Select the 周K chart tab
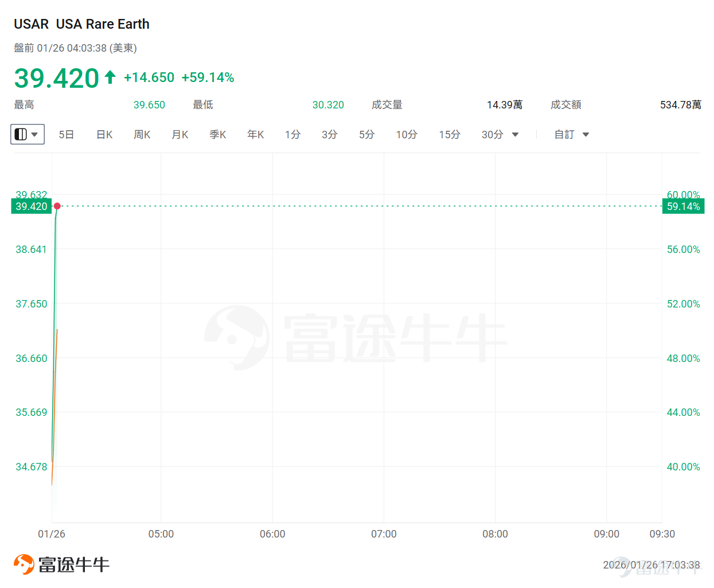This screenshot has height=588, width=714. point(142,134)
